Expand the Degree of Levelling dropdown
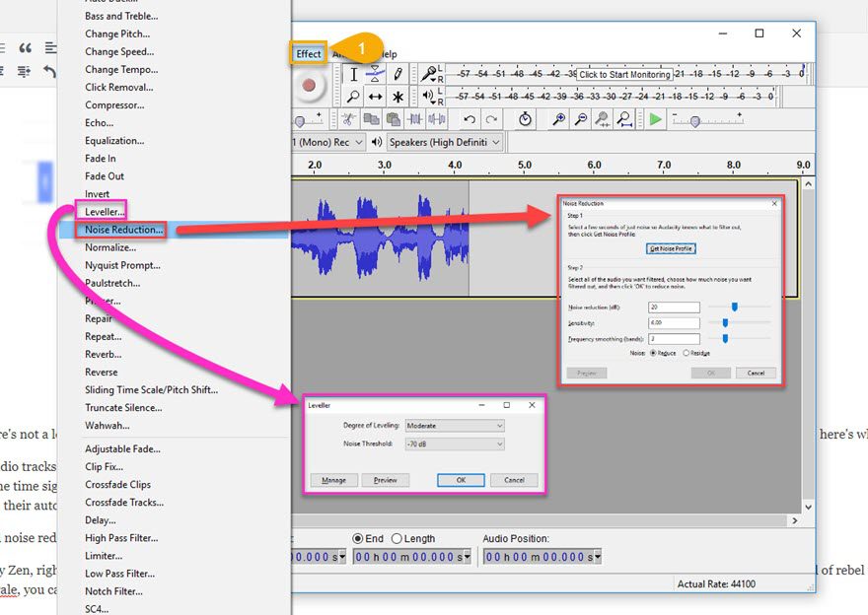Image resolution: width=868 pixels, height=615 pixels. 454,426
